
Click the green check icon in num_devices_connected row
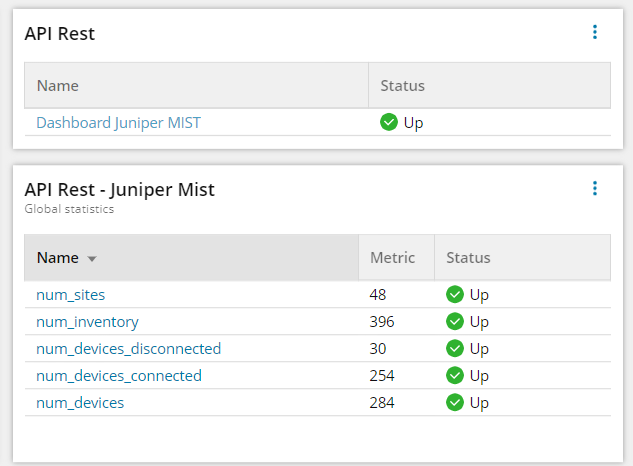tap(455, 376)
